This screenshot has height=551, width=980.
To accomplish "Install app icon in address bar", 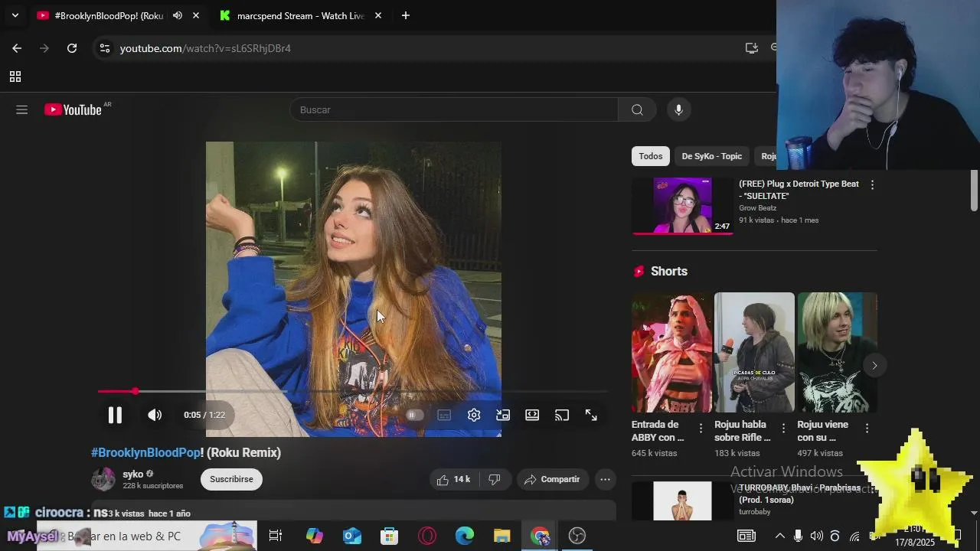I will (752, 48).
